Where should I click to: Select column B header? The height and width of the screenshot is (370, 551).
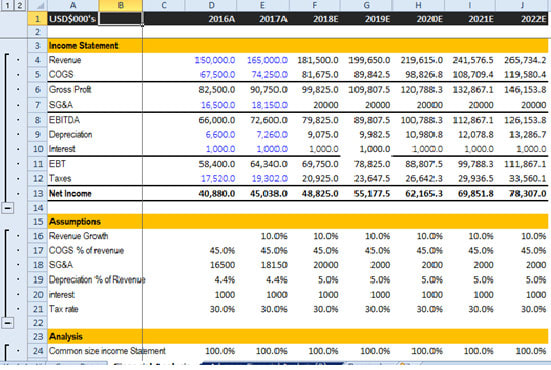(x=121, y=5)
